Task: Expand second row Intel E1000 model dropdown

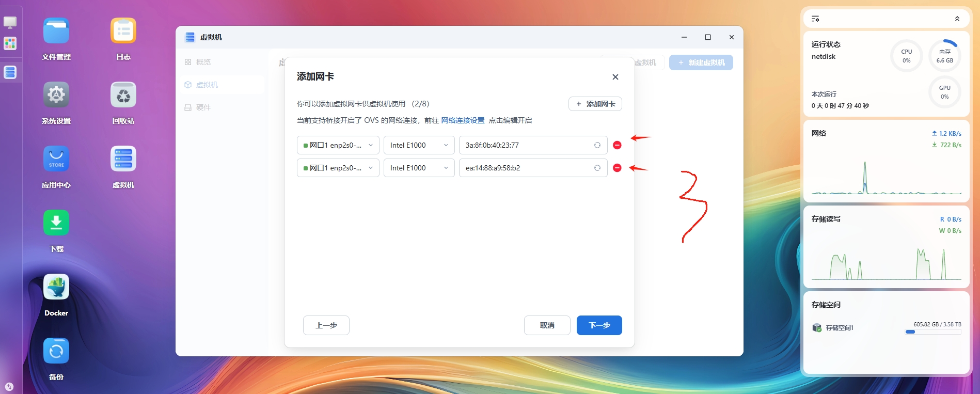Action: (419, 168)
